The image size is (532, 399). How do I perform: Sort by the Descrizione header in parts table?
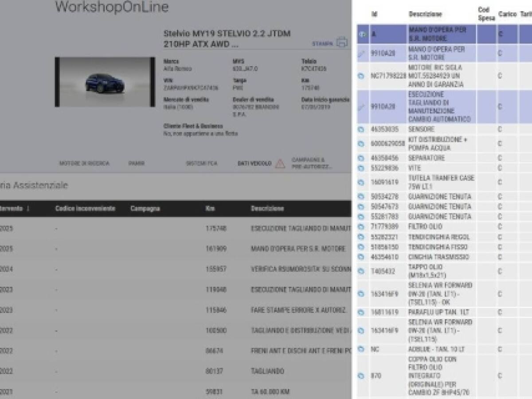coord(425,14)
